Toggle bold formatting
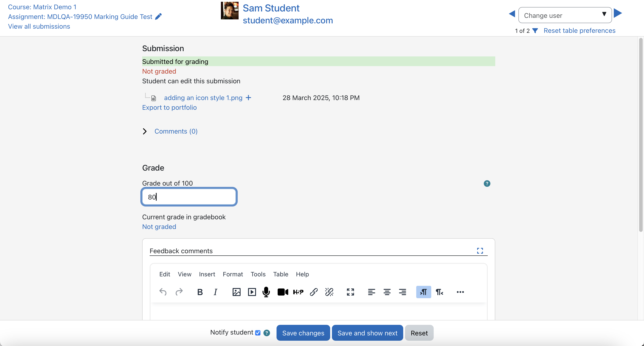The width and height of the screenshot is (644, 346). tap(200, 292)
